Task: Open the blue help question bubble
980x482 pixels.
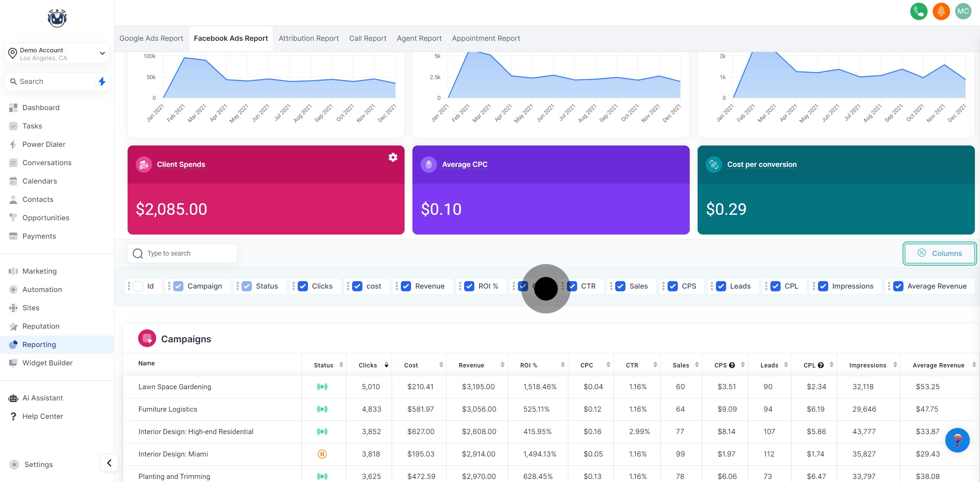Action: click(957, 440)
